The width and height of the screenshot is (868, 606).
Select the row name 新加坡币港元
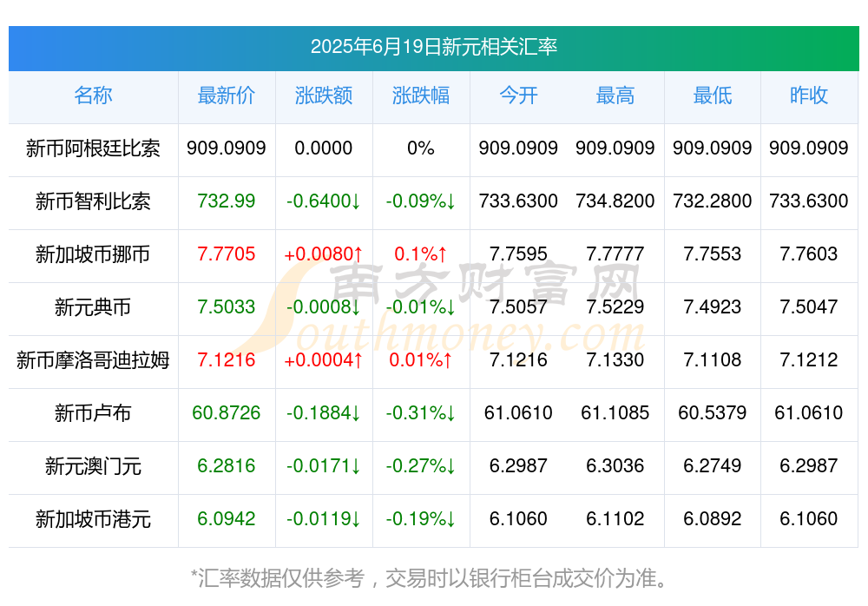tap(93, 519)
